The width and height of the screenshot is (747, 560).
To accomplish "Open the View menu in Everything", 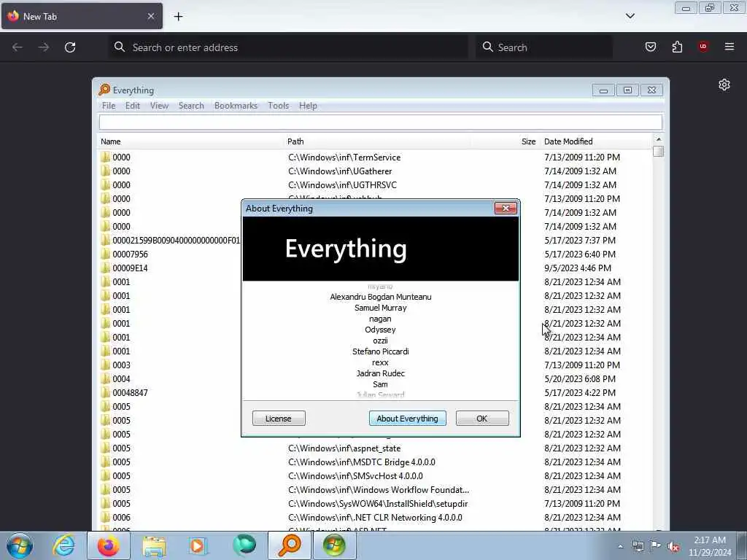I will click(159, 106).
